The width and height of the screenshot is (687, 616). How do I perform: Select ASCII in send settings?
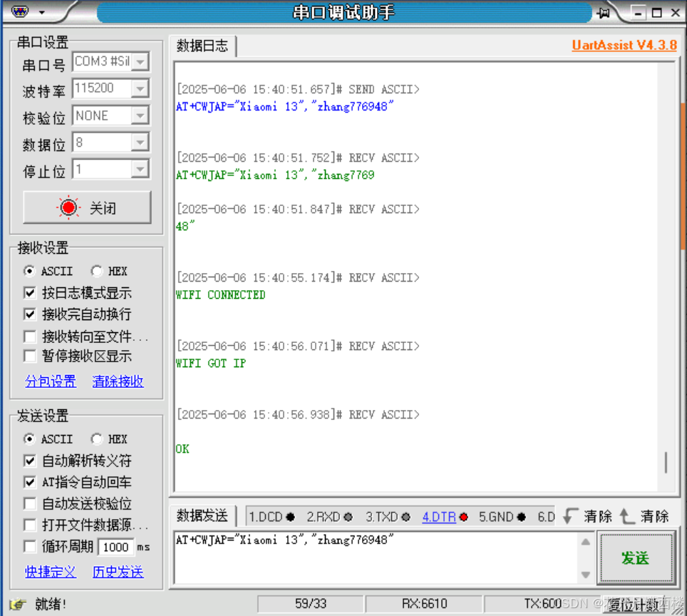click(48, 439)
